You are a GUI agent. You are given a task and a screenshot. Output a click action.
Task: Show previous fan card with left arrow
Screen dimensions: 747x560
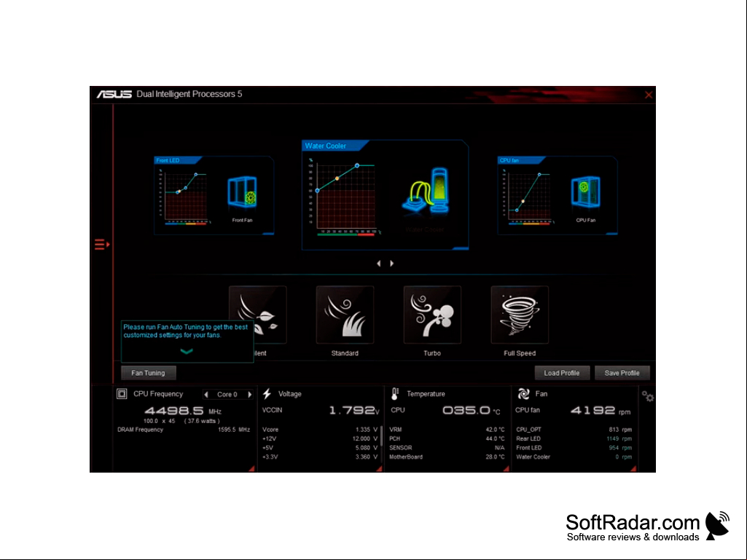tap(379, 264)
